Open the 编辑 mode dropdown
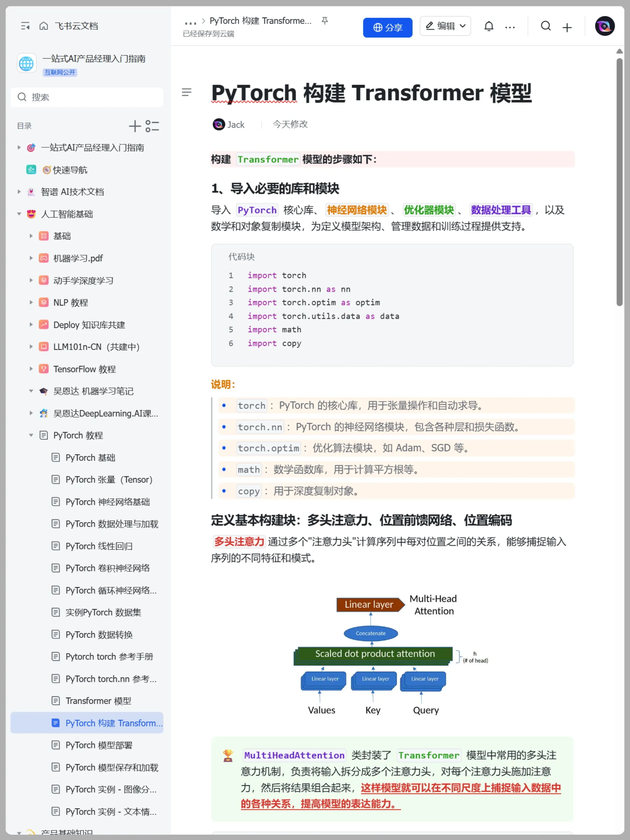The width and height of the screenshot is (630, 840). [x=445, y=26]
